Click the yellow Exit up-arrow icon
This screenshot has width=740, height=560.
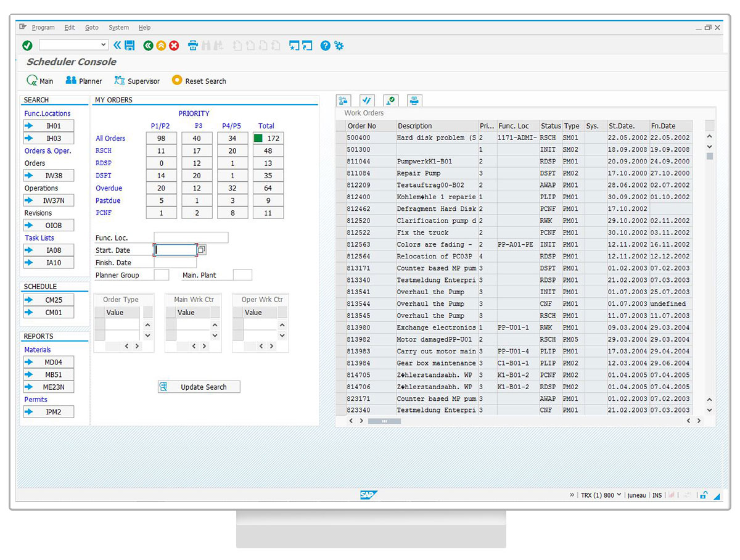point(161,46)
